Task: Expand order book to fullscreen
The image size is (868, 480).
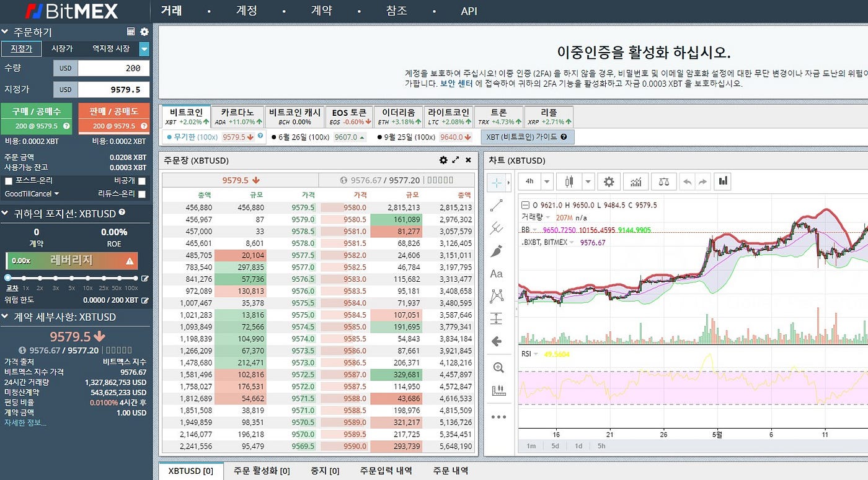Action: coord(456,160)
